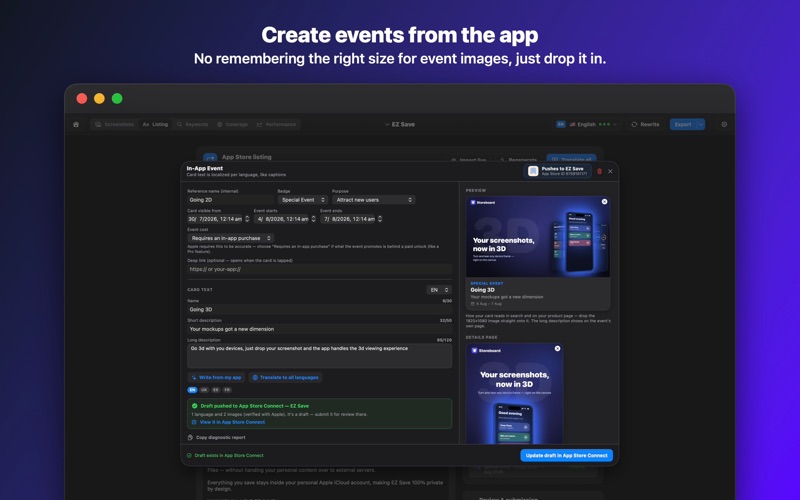800x500 pixels.
Task: Click the Short description field
Action: point(319,329)
